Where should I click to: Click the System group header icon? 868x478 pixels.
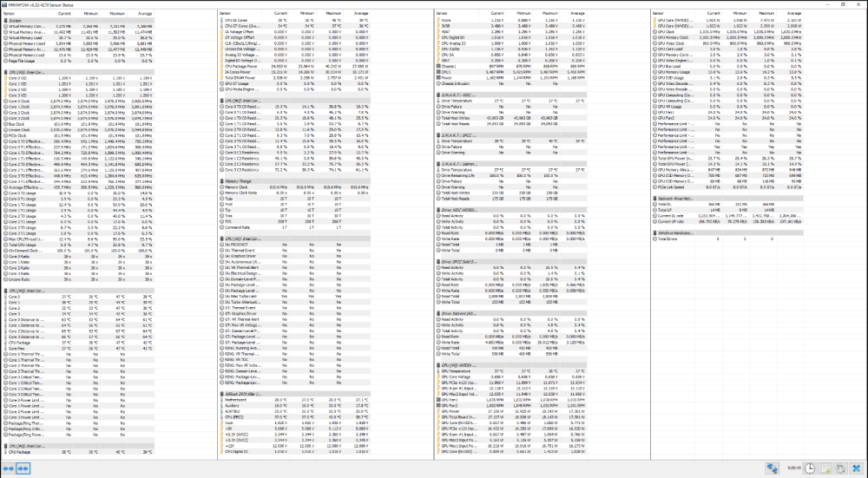(5, 20)
